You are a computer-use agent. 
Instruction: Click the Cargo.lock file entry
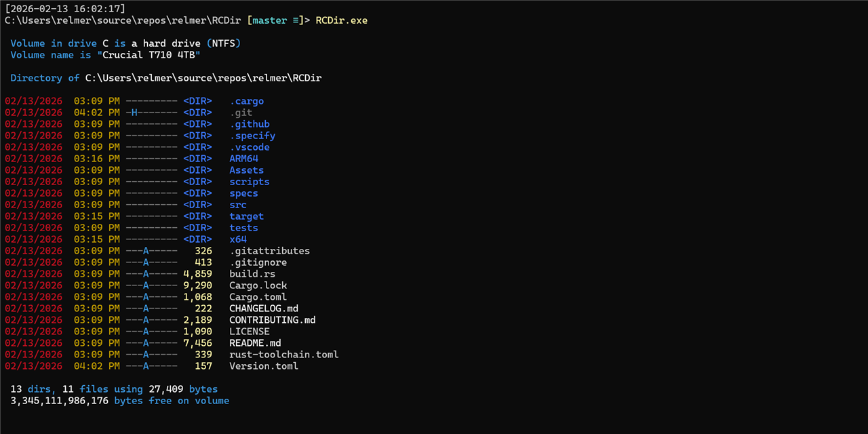pyautogui.click(x=258, y=285)
